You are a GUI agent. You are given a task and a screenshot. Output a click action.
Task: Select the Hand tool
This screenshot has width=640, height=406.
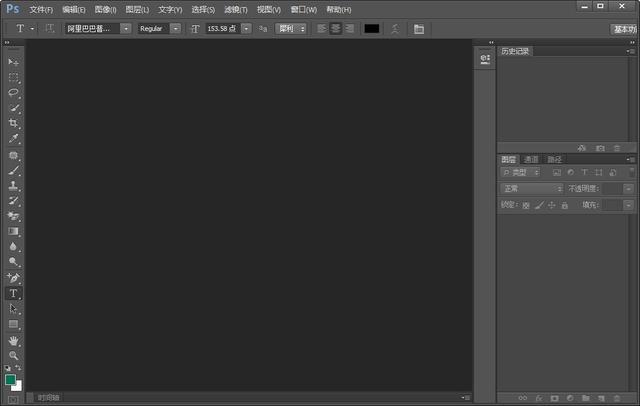click(x=13, y=341)
